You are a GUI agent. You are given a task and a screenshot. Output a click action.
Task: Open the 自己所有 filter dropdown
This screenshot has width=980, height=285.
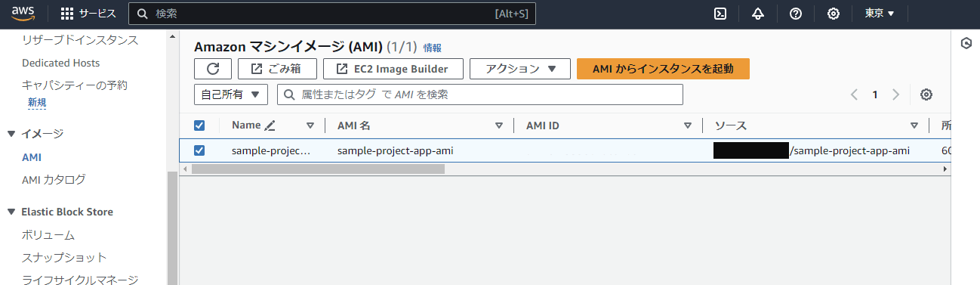[x=231, y=94]
